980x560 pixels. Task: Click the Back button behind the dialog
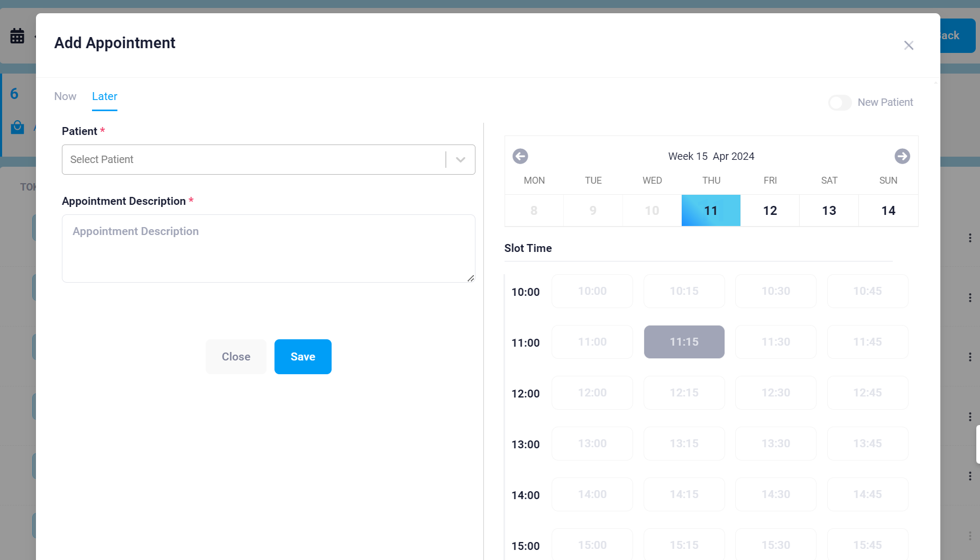pos(958,35)
